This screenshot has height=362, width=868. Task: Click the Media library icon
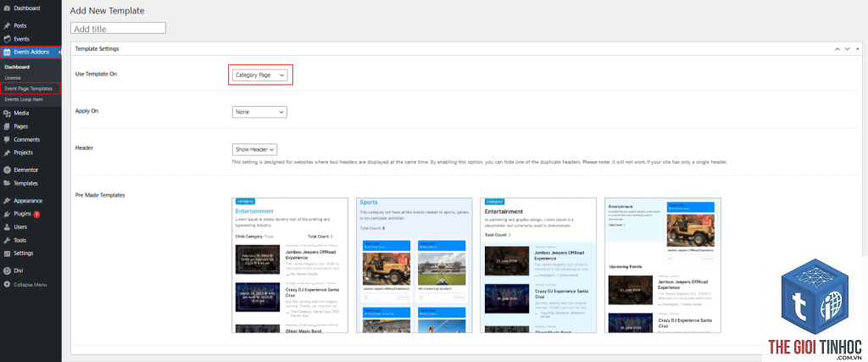(x=7, y=114)
